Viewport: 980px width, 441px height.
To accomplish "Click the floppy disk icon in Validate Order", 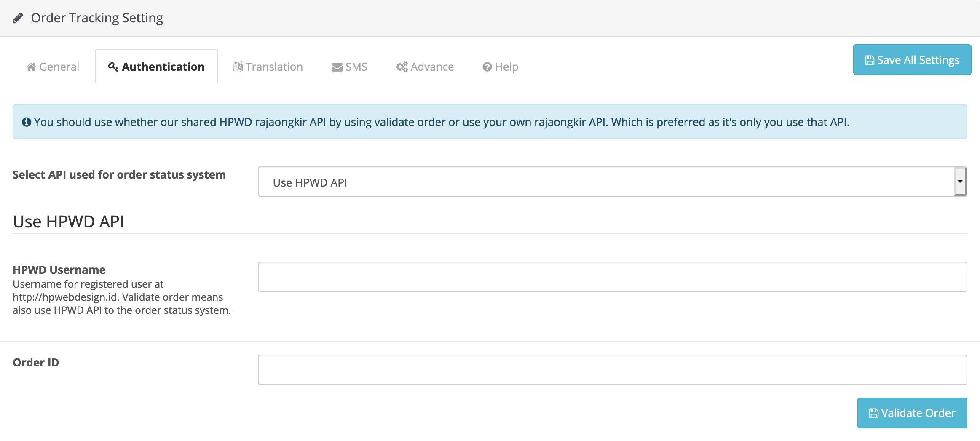I will 874,413.
